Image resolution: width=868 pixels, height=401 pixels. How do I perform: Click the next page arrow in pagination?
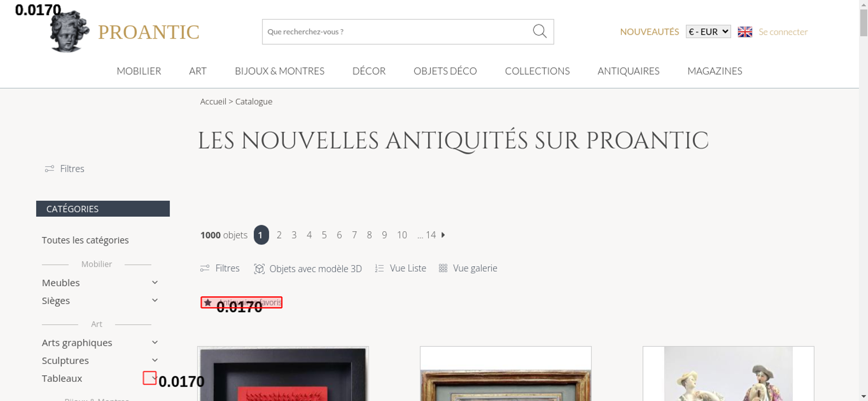coord(443,235)
